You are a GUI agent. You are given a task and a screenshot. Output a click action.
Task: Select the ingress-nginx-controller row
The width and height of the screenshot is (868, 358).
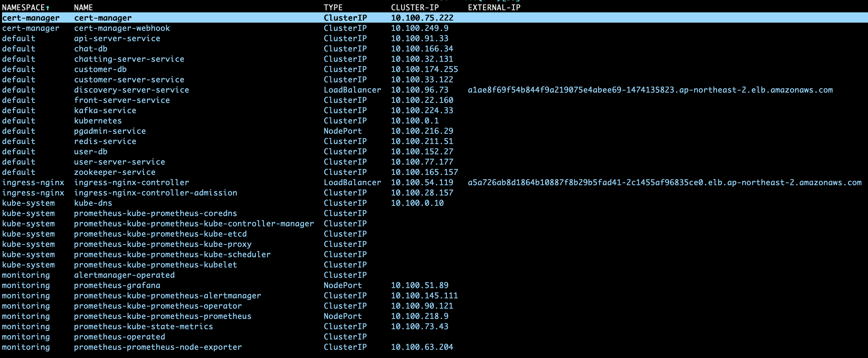[434, 182]
